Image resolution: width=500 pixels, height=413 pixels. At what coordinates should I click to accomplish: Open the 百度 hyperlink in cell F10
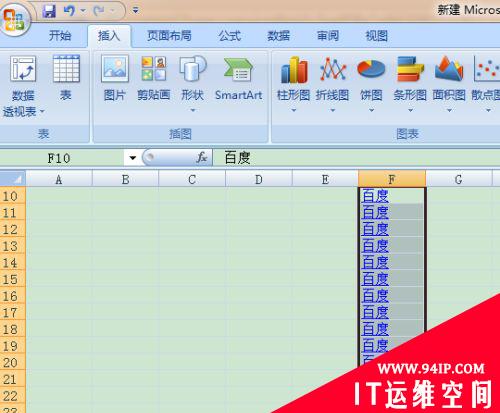(375, 196)
